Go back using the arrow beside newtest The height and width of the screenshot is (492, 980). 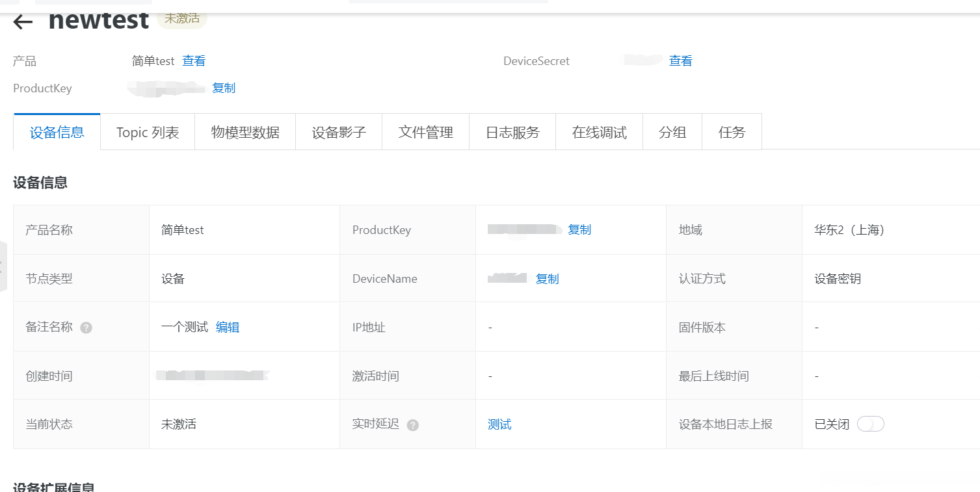pos(23,21)
